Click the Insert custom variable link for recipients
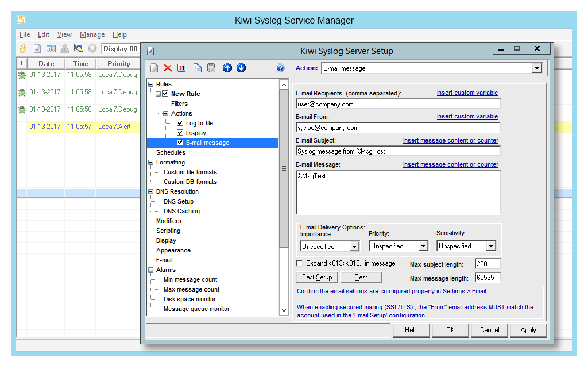Screen dimensions: 588x368 pos(468,93)
